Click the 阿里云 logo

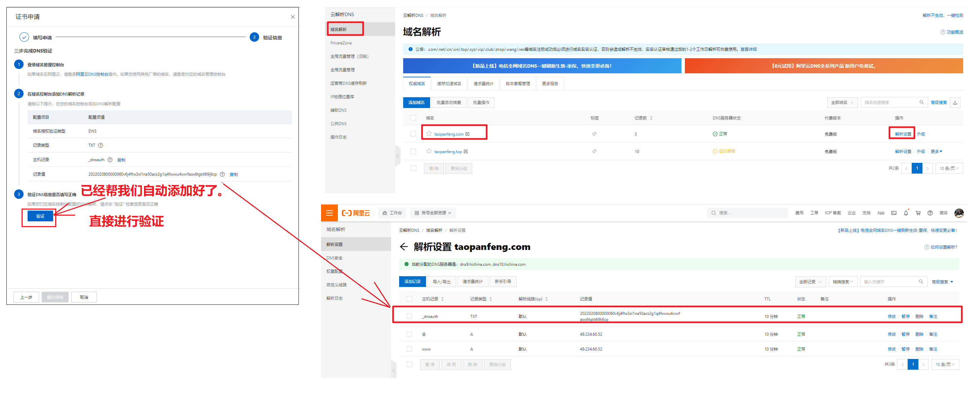pyautogui.click(x=356, y=213)
